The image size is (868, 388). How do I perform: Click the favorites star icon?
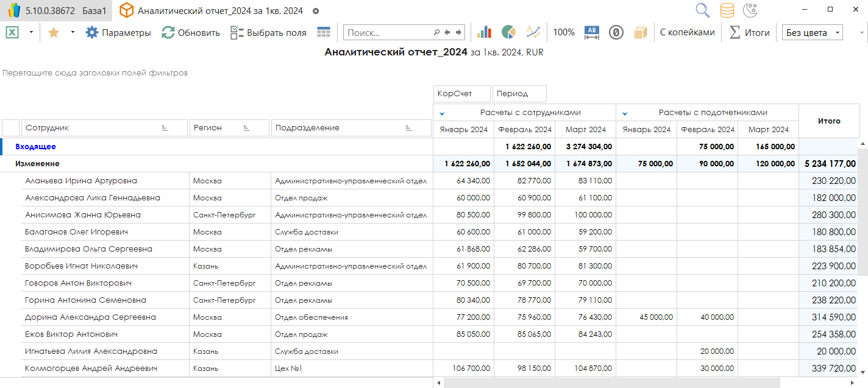pos(53,32)
